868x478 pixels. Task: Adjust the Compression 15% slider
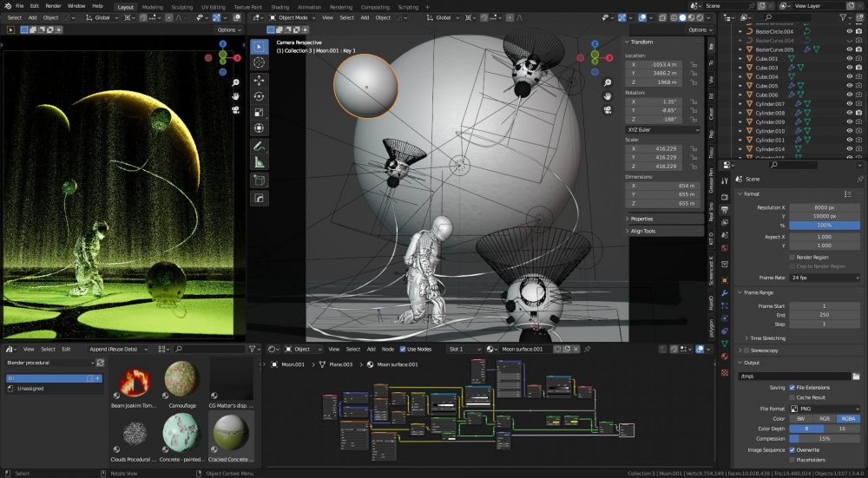coord(825,439)
